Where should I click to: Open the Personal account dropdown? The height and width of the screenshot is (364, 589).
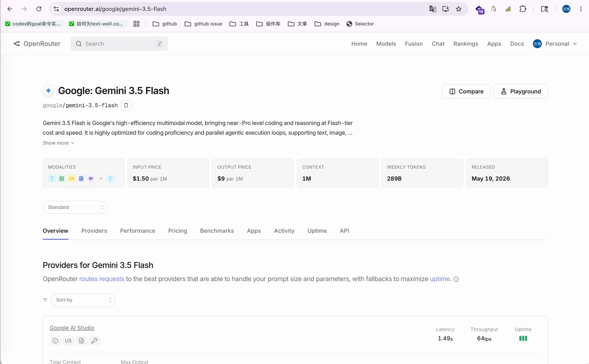pos(555,44)
